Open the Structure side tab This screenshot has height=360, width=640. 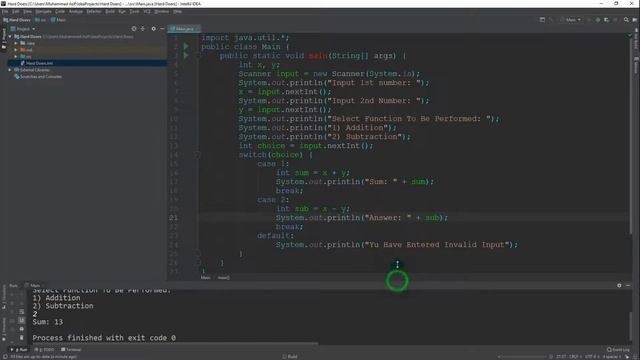(x=4, y=296)
